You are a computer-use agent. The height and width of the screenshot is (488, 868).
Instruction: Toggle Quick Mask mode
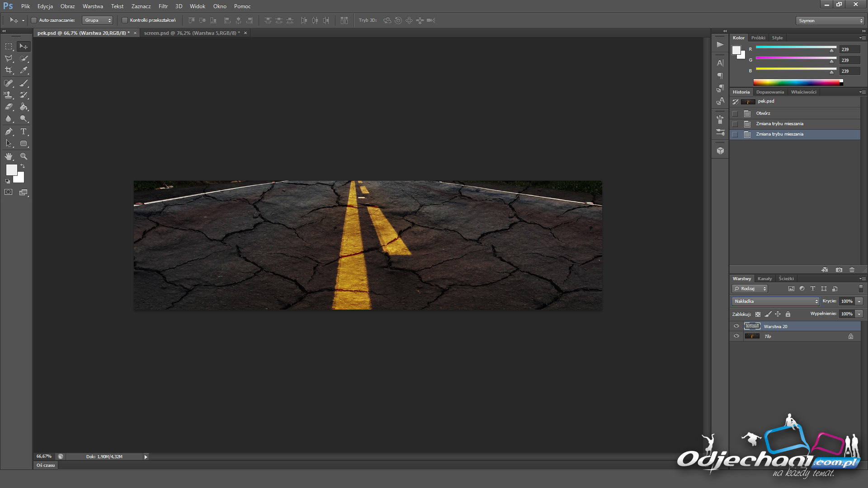[x=9, y=192]
